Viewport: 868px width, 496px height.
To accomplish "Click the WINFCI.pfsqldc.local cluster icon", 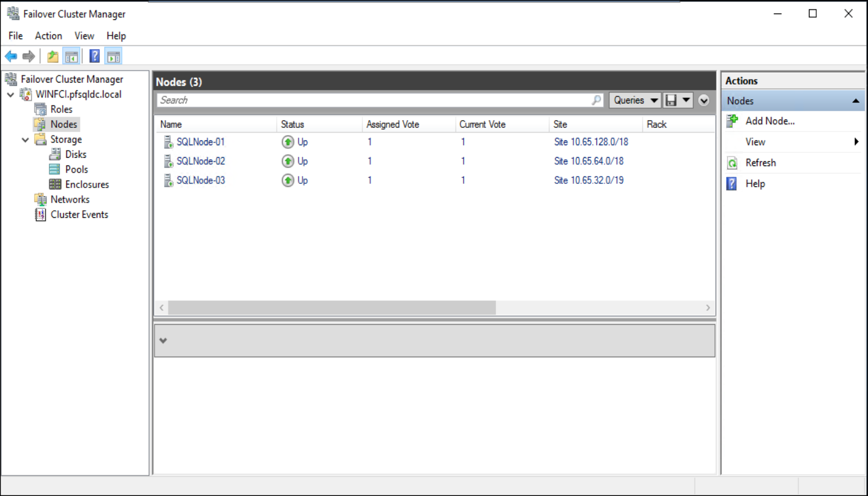I will tap(26, 95).
